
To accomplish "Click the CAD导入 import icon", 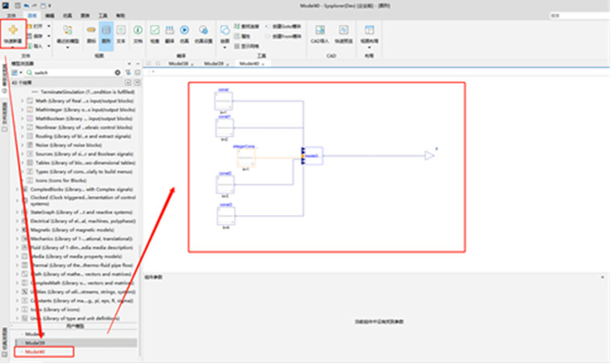I will pyautogui.click(x=320, y=30).
